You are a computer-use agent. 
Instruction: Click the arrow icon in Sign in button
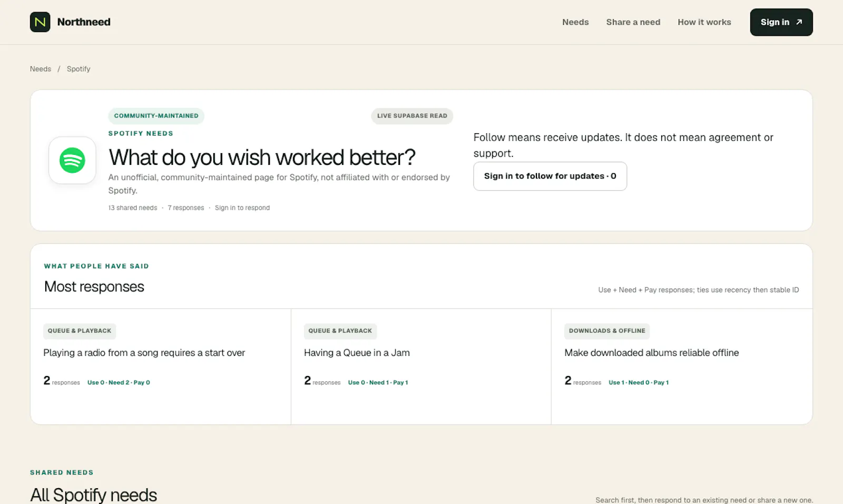point(799,22)
